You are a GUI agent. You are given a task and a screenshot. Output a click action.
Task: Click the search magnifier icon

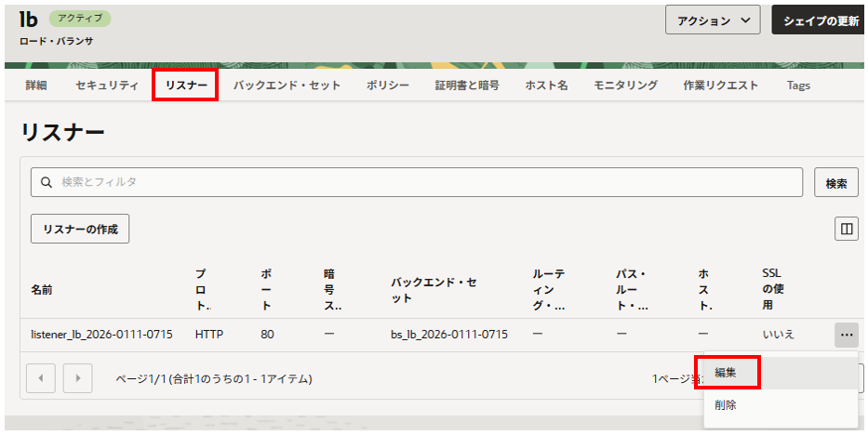coord(46,182)
